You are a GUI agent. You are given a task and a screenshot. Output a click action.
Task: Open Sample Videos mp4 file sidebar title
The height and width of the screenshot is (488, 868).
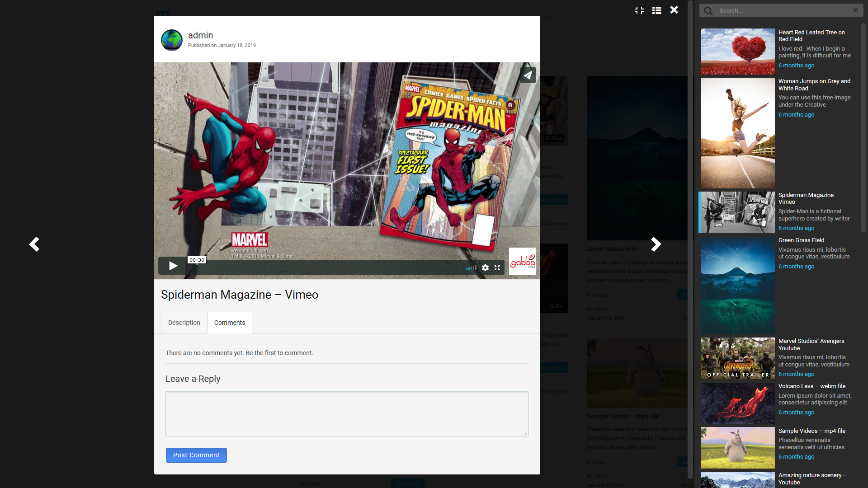tap(812, 431)
